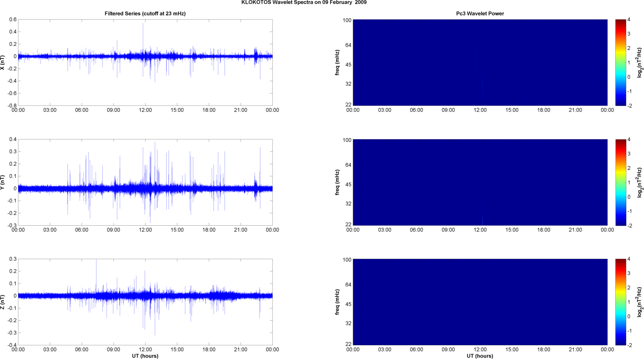
Task: Select "UT (hours)" label under the Z series plot
Action: coord(145,356)
